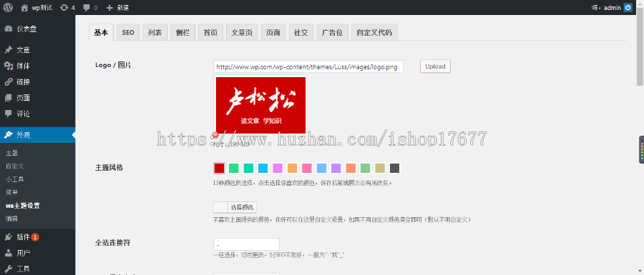Click the 选择颜色 button
644x275 pixels.
pyautogui.click(x=243, y=207)
